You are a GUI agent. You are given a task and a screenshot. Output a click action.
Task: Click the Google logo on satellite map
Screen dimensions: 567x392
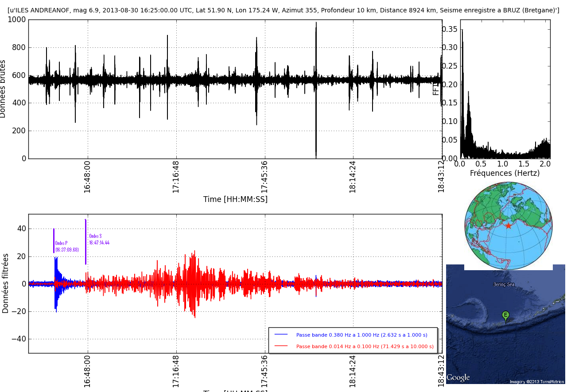[x=458, y=378]
